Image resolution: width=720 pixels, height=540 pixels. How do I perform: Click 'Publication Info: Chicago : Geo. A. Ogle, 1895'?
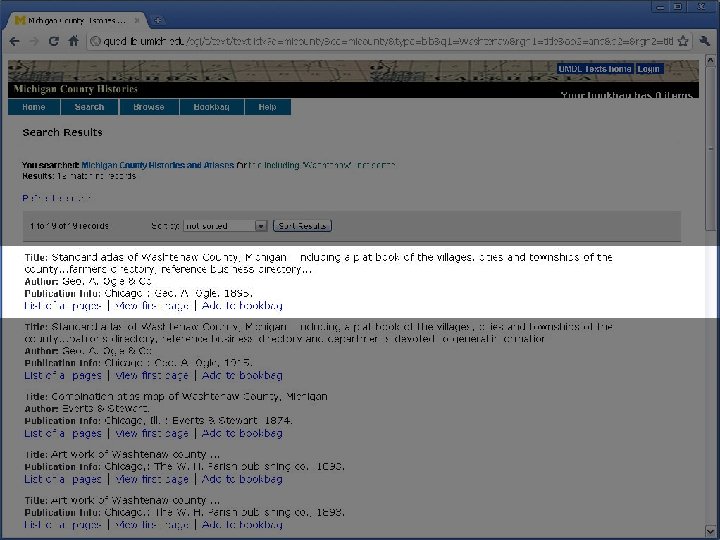[138, 293]
